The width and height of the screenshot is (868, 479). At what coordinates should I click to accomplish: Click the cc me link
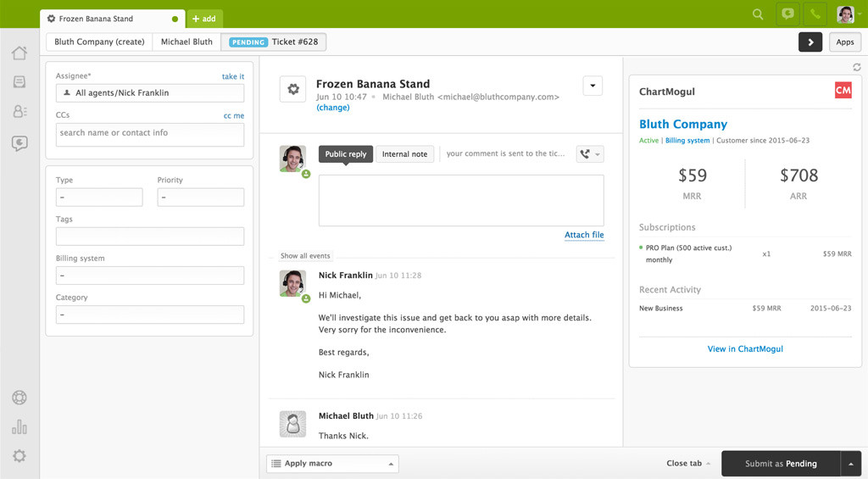[x=234, y=116]
